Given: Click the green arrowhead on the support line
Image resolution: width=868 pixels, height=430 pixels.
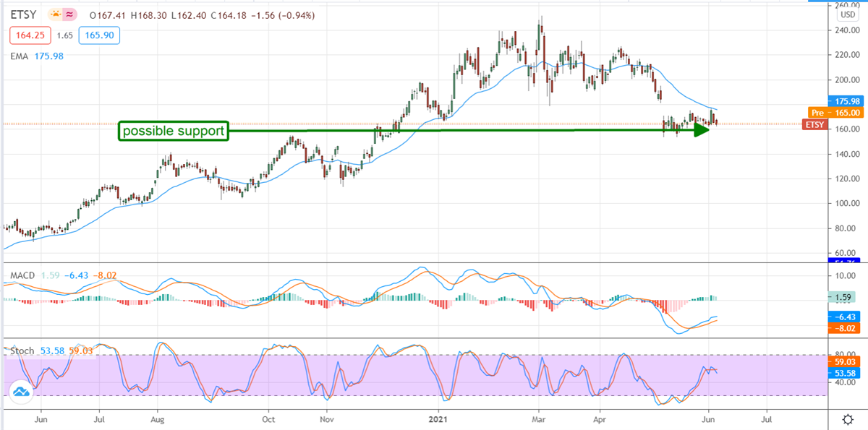Looking at the screenshot, I should click(x=700, y=130).
